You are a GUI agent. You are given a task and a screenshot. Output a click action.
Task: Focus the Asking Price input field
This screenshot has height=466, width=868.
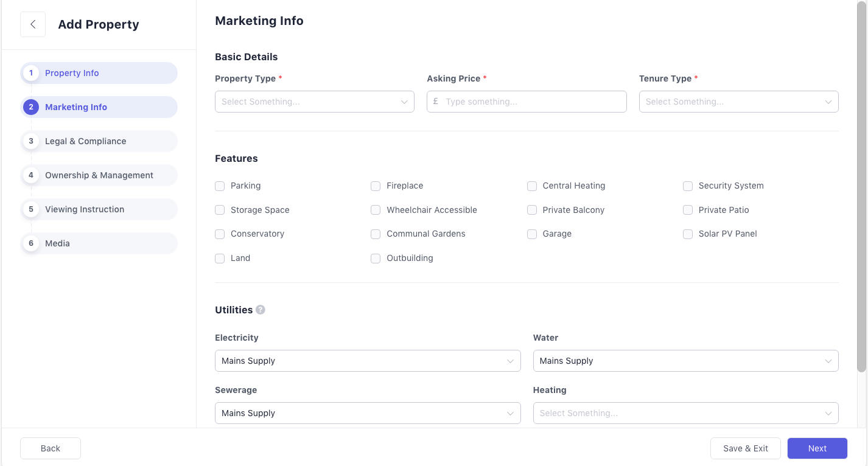[x=533, y=102]
